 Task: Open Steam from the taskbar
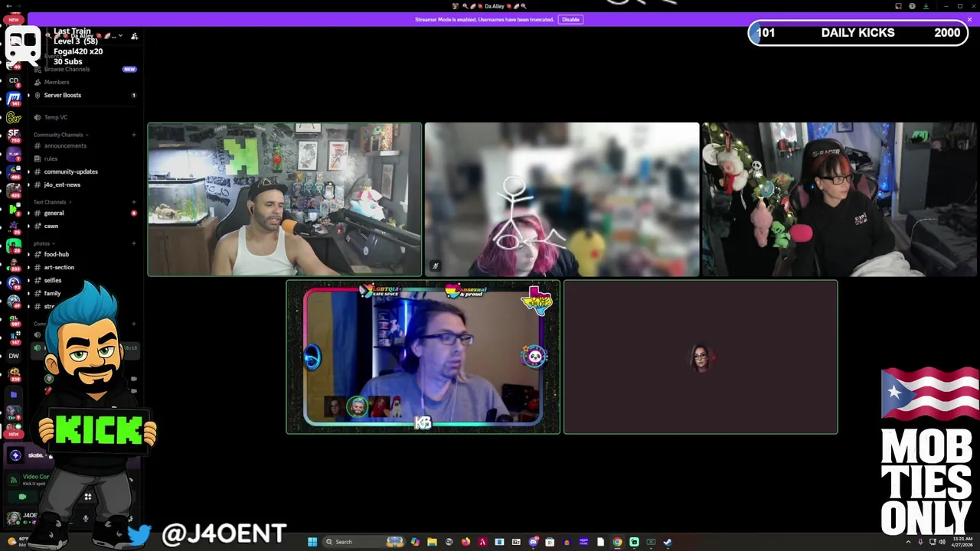668,542
